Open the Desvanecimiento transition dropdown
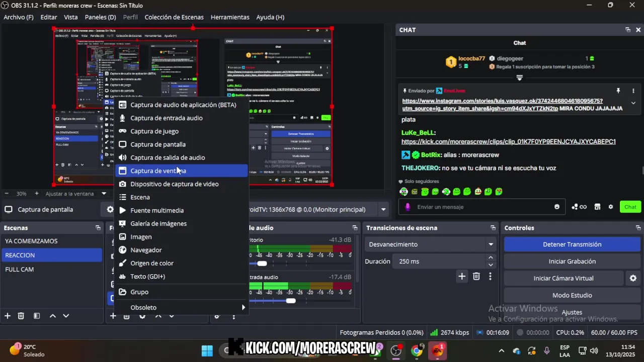The width and height of the screenshot is (644, 362). (431, 244)
